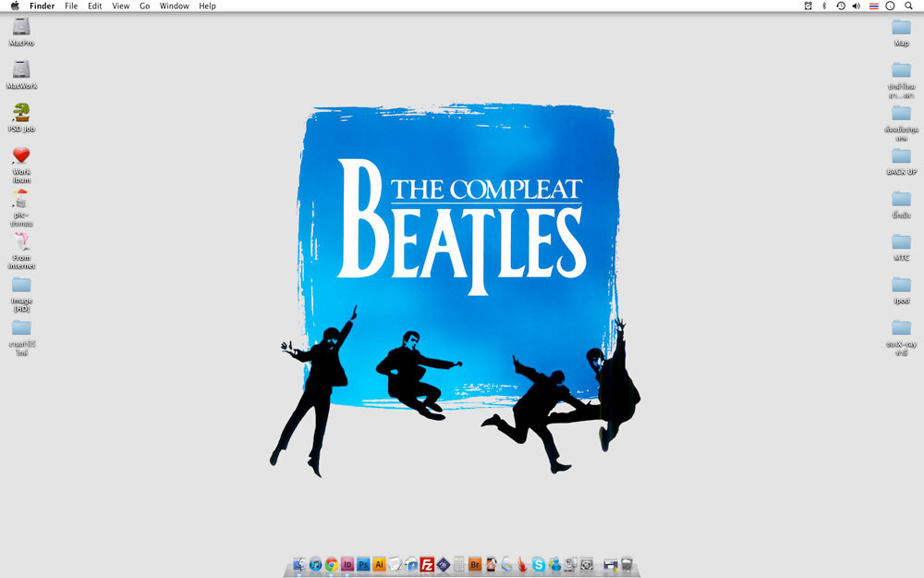Open Calculator from the Dock

click(459, 564)
